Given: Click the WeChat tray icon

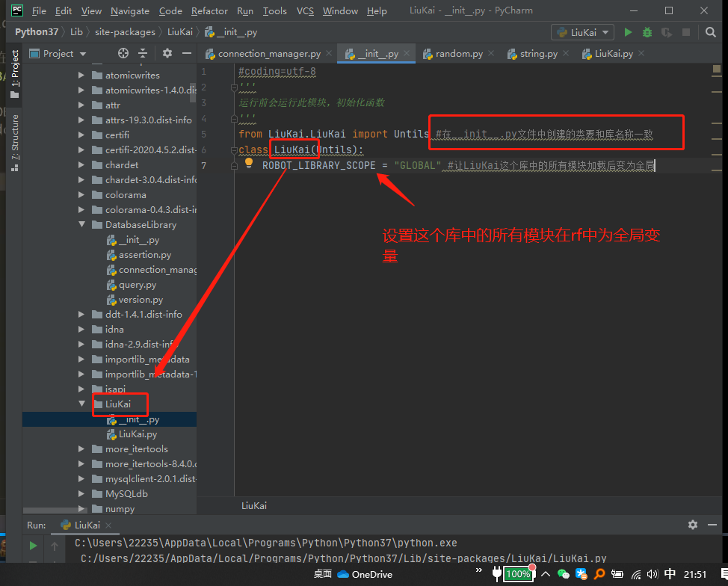Looking at the screenshot, I should click(x=563, y=574).
